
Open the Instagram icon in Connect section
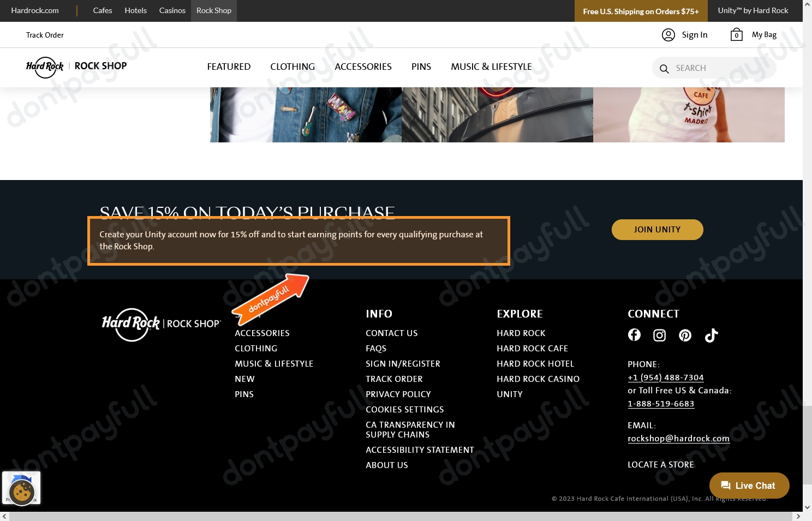(659, 335)
